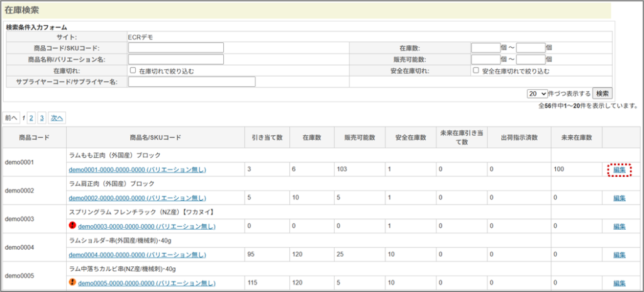Image resolution: width=644 pixels, height=292 pixels.
Task: Go to results page 2
Action: pyautogui.click(x=31, y=118)
